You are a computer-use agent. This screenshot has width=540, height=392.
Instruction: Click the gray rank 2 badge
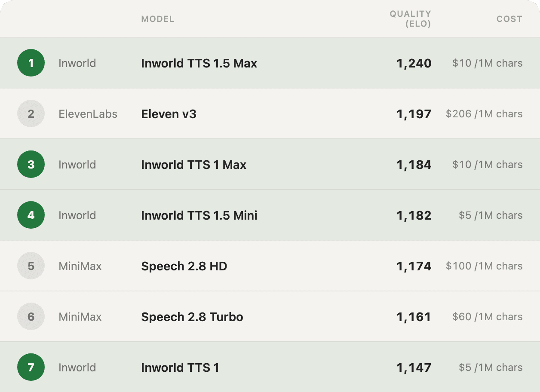click(31, 114)
